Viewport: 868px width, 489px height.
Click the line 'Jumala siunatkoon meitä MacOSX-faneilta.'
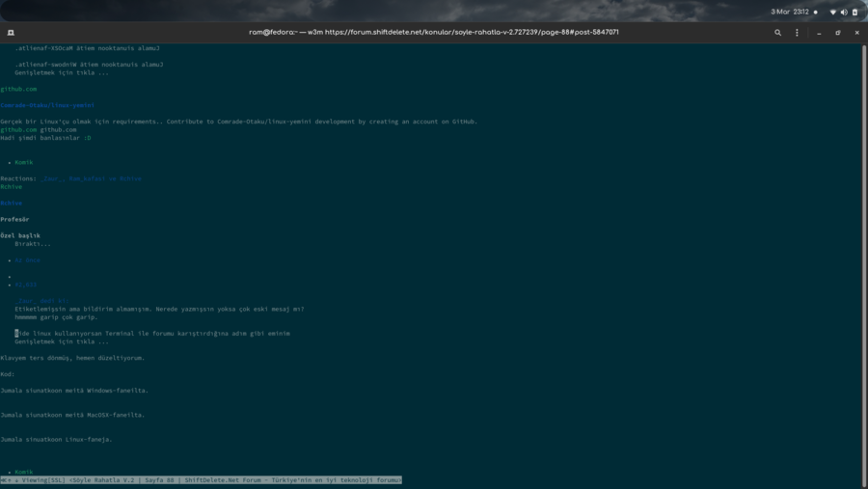click(x=72, y=415)
